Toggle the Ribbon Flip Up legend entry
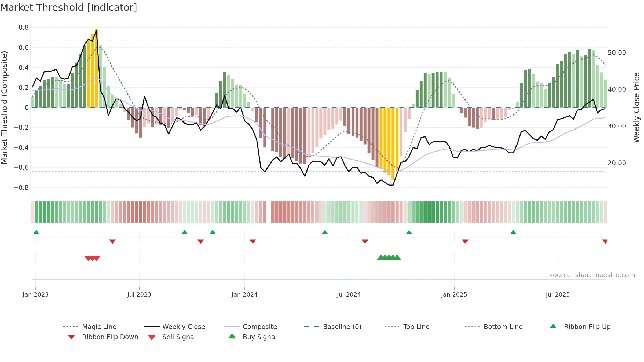 point(580,327)
